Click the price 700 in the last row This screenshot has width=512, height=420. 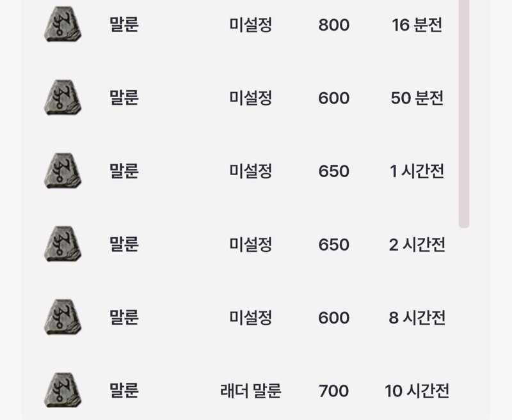point(333,391)
